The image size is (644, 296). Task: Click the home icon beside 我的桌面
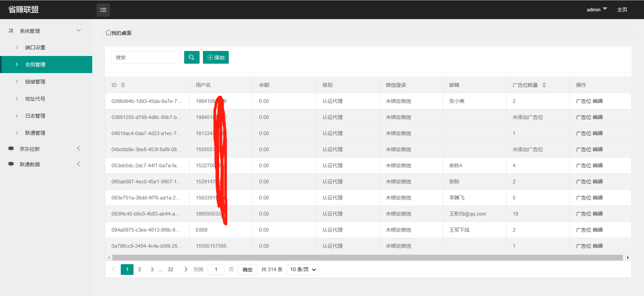(108, 33)
